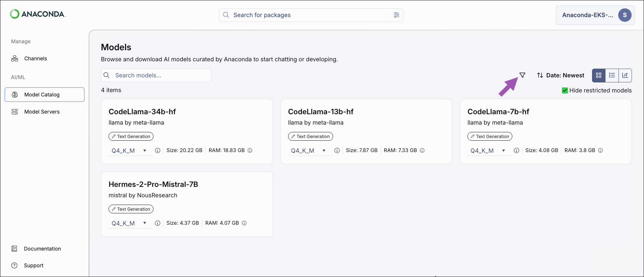Click the Search models magnifier icon
Image resolution: width=644 pixels, height=277 pixels.
(x=107, y=75)
